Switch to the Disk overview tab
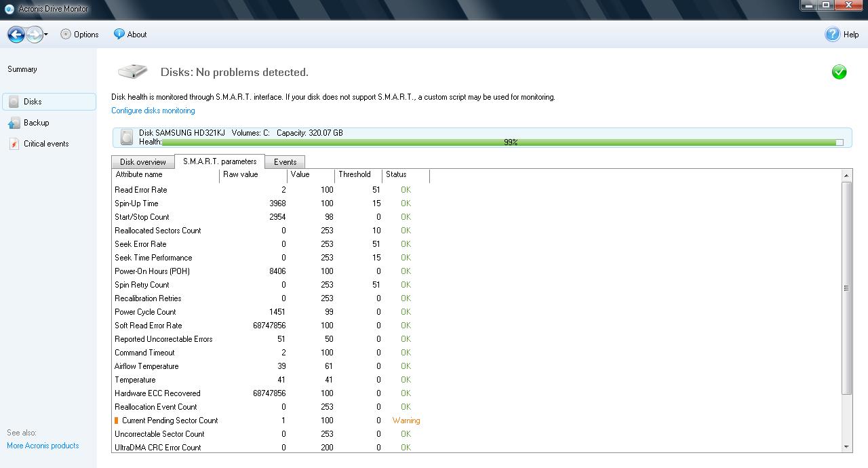This screenshot has width=868, height=468. [x=143, y=162]
